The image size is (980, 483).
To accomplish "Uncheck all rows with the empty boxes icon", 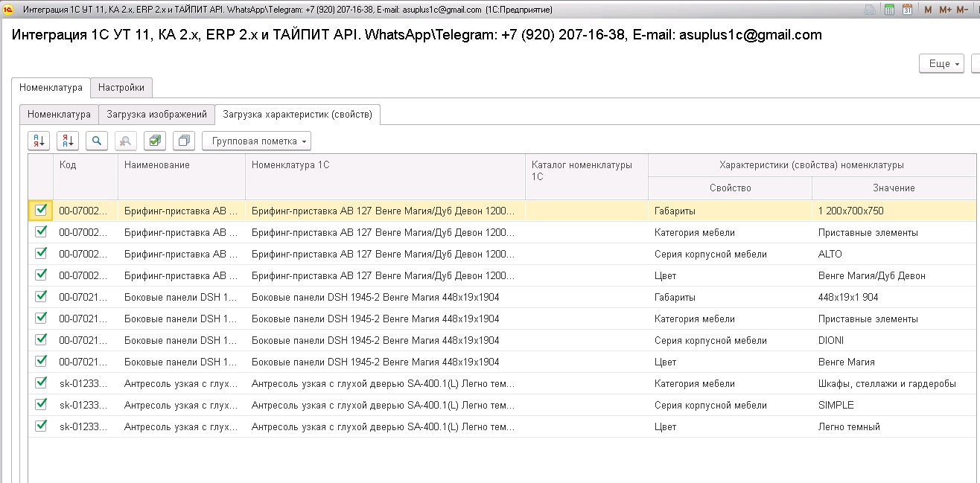I will (184, 141).
